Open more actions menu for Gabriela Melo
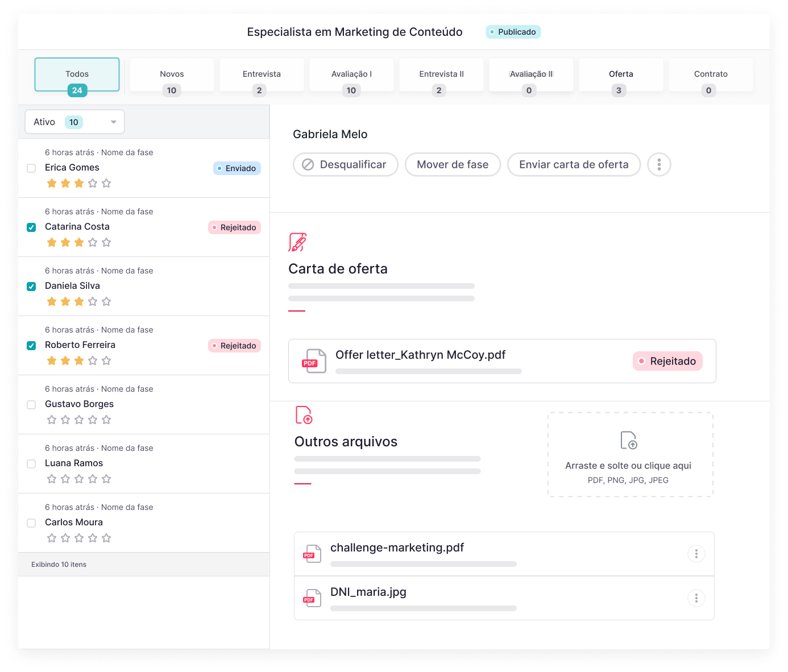The image size is (788, 672). [x=660, y=164]
